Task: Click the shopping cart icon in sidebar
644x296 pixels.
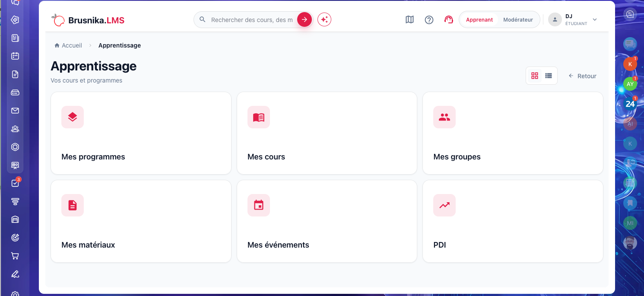Action: (15, 256)
